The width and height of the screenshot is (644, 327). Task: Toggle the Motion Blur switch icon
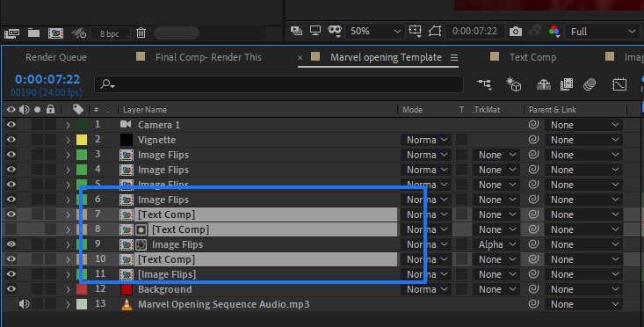point(590,84)
